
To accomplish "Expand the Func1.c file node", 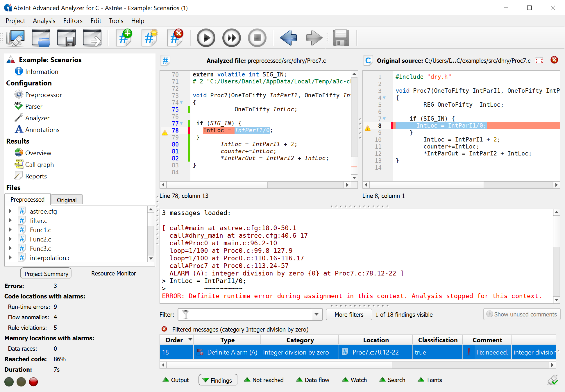I will point(10,230).
